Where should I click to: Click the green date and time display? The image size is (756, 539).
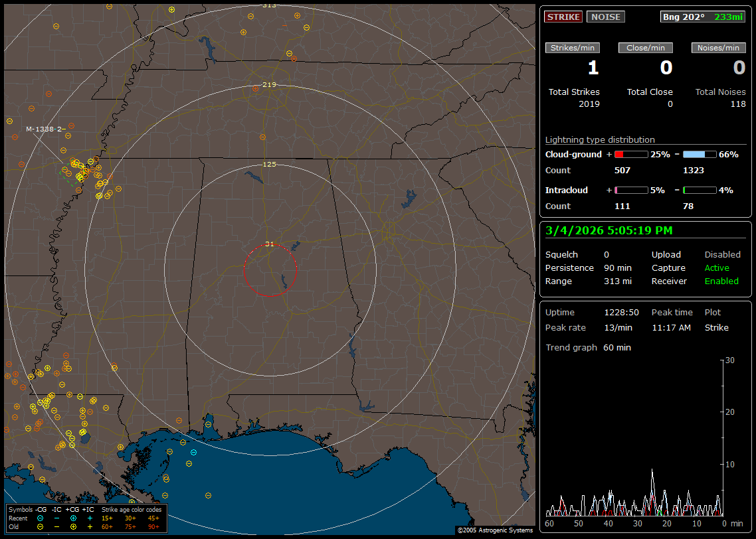(609, 230)
